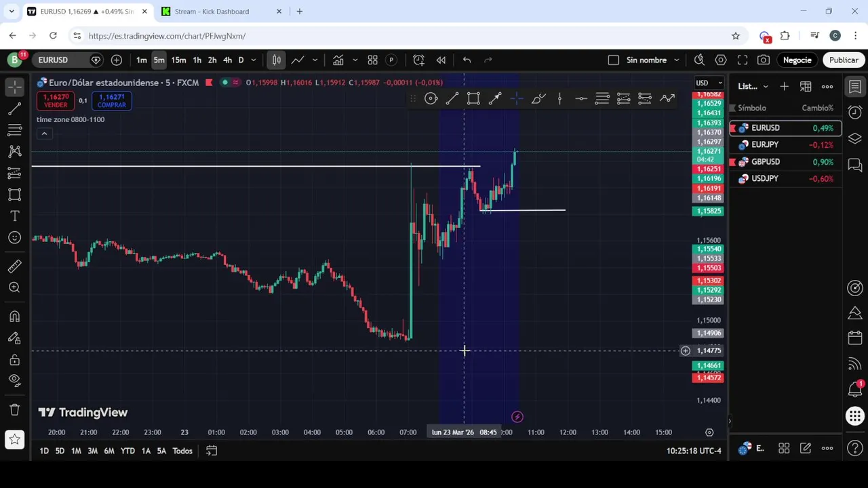Open the emoji icons tool
Screen dimensions: 868x488
click(14, 237)
